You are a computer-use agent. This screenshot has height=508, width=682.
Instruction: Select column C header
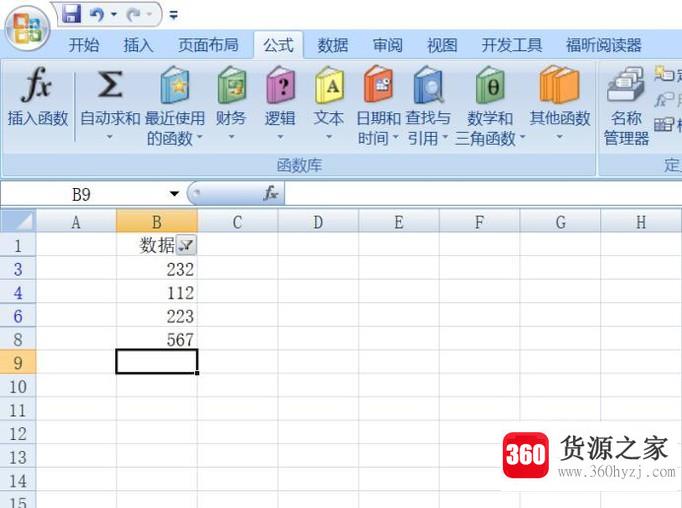click(237, 222)
